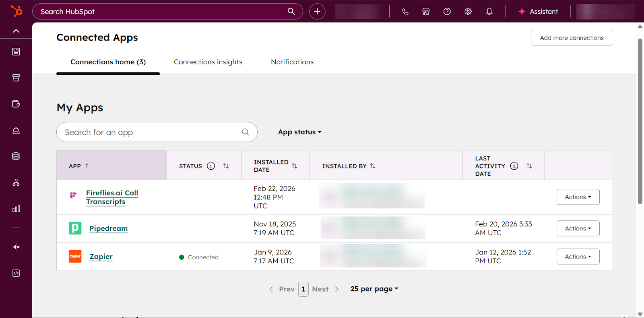This screenshot has height=318, width=644.
Task: Click the Feb 20, 2026 last activity cell
Action: 503,228
